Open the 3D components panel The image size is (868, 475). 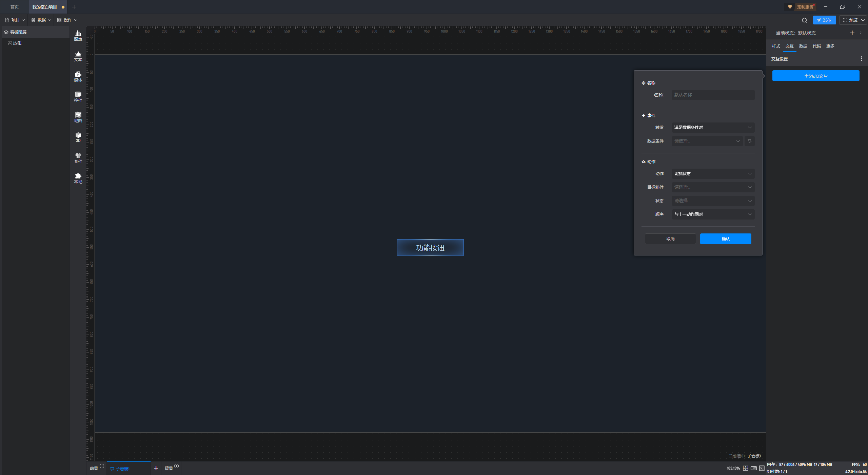click(x=78, y=137)
